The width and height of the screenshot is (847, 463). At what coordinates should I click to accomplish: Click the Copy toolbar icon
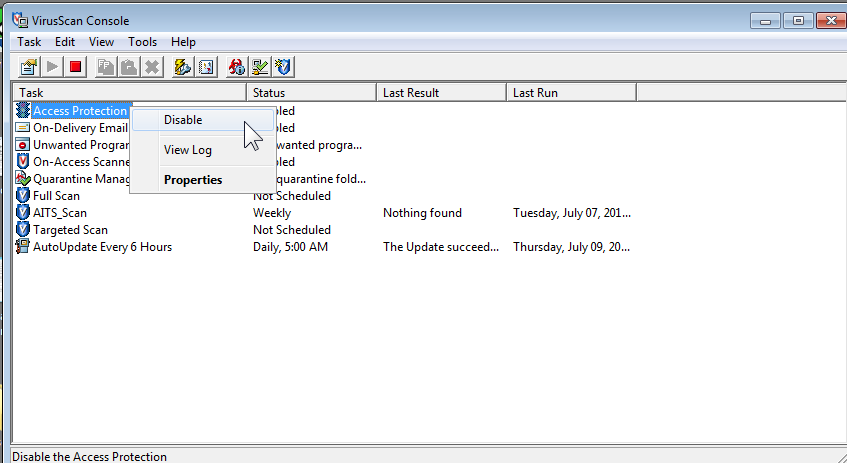point(106,67)
